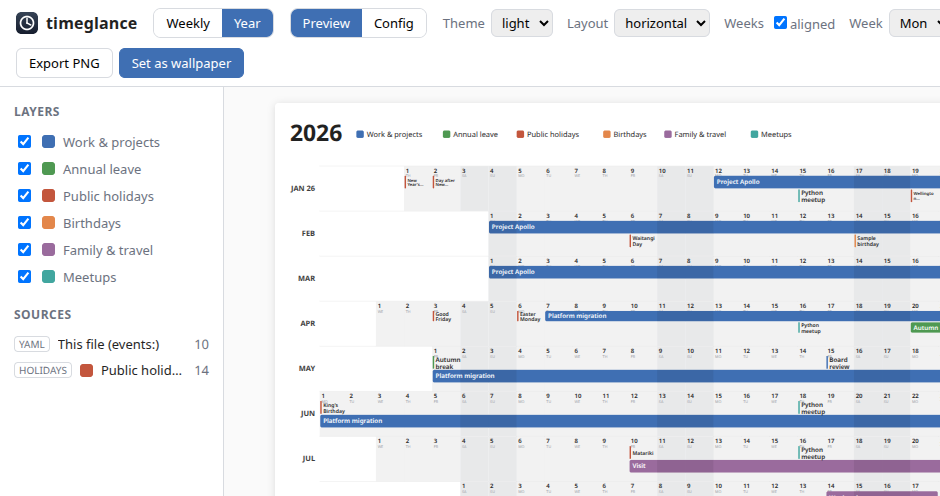The height and width of the screenshot is (496, 940).
Task: Click the Public holidays source red swatch
Action: coord(86,370)
